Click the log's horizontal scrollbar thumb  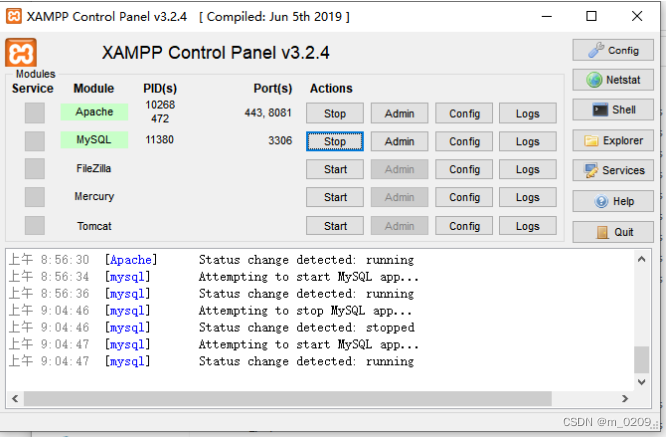(288, 399)
